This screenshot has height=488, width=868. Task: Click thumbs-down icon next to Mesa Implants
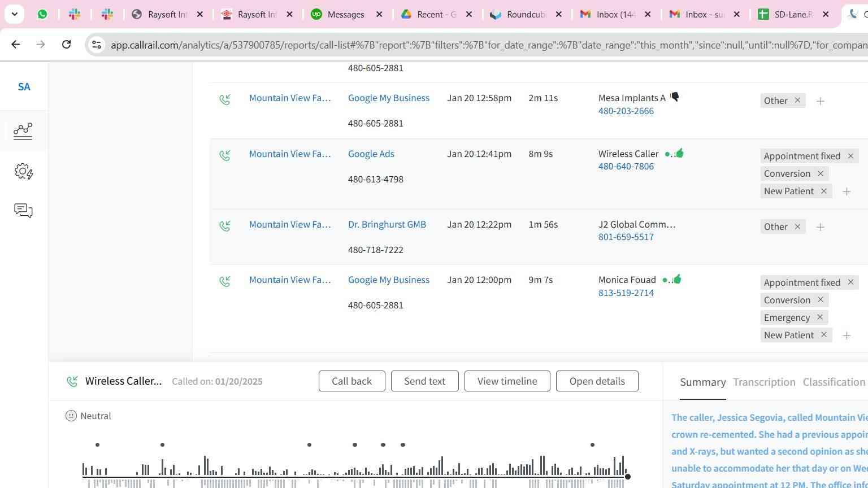click(675, 97)
